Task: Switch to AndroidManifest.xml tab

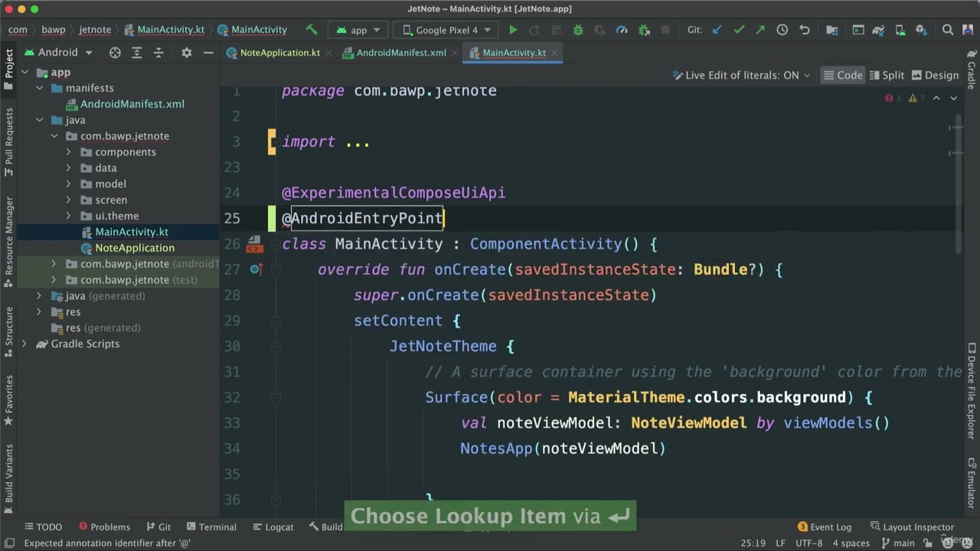Action: coord(401,53)
